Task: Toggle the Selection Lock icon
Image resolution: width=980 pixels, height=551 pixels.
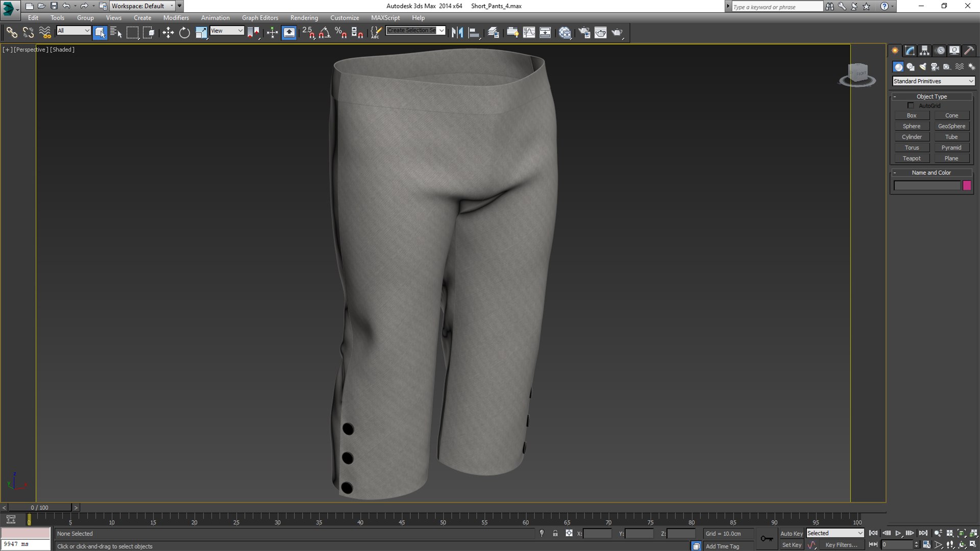Action: (x=555, y=534)
